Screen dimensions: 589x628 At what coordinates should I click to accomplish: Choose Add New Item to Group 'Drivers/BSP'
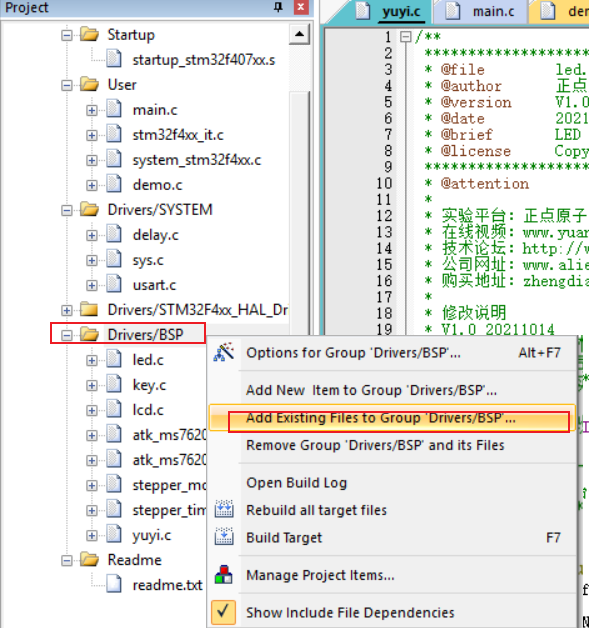[392, 390]
